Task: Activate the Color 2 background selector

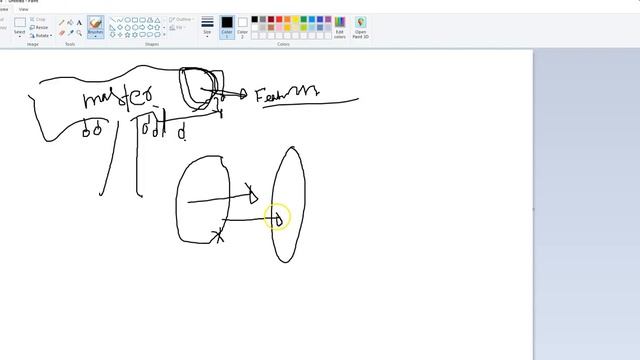Action: (242, 27)
